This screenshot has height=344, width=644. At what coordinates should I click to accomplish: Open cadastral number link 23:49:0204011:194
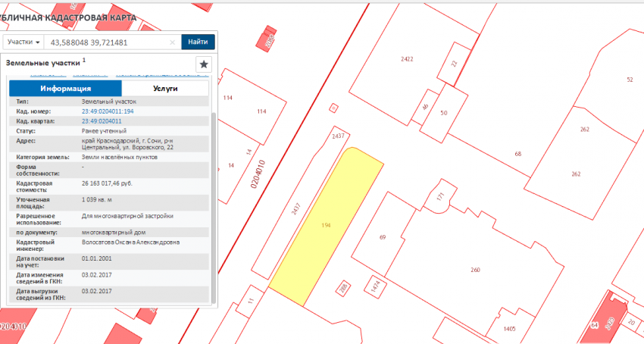pyautogui.click(x=108, y=111)
